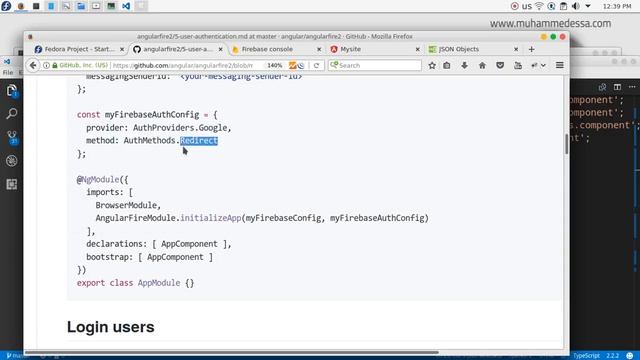The width and height of the screenshot is (640, 360).
Task: Click the initializeApp method in code
Action: pos(211,218)
